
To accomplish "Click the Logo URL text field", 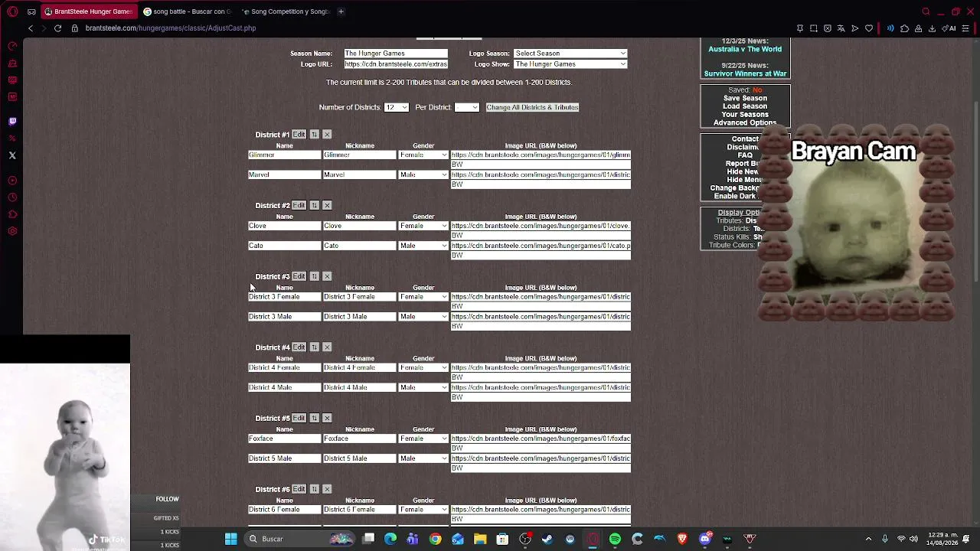I will [x=396, y=64].
